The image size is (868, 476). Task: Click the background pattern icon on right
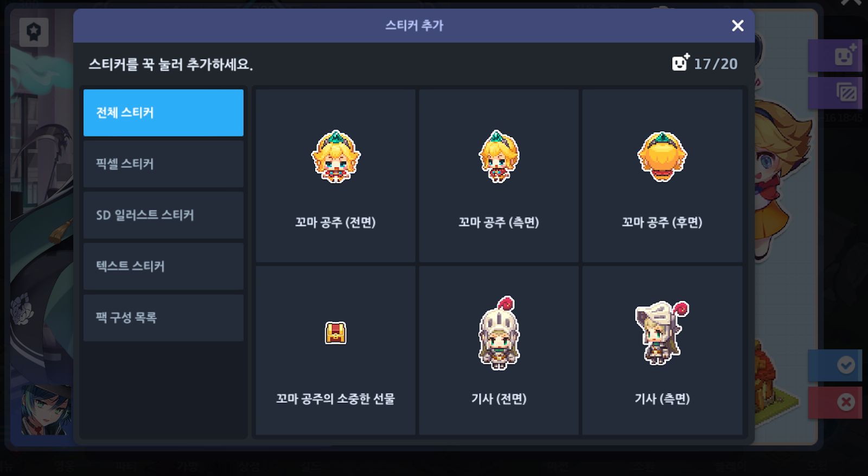pos(846,93)
